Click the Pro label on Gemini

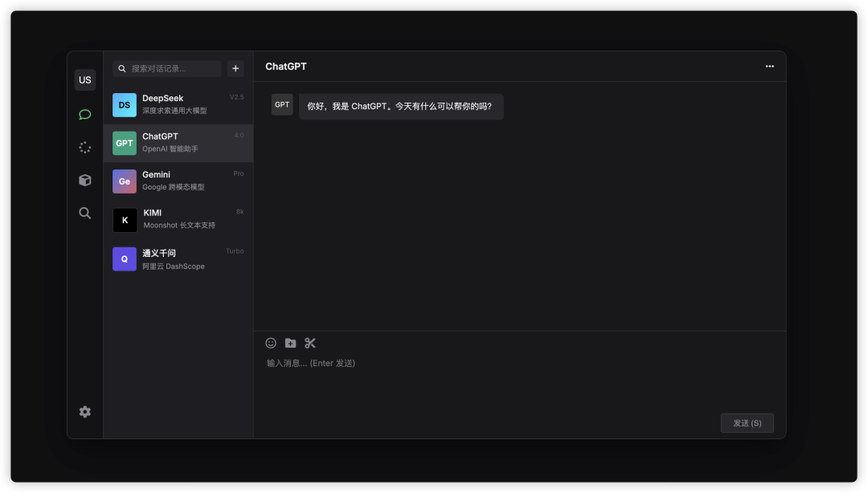pos(239,173)
